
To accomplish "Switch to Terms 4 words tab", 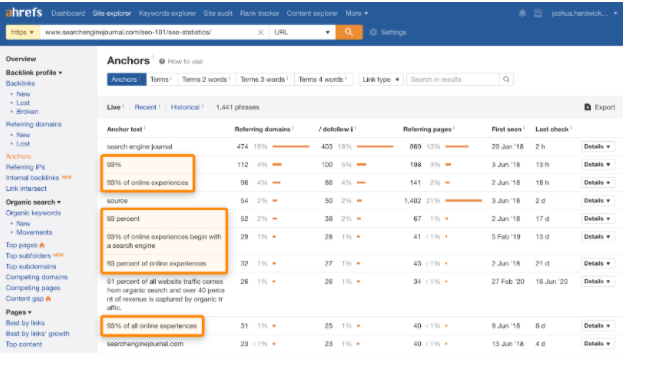I will [323, 79].
